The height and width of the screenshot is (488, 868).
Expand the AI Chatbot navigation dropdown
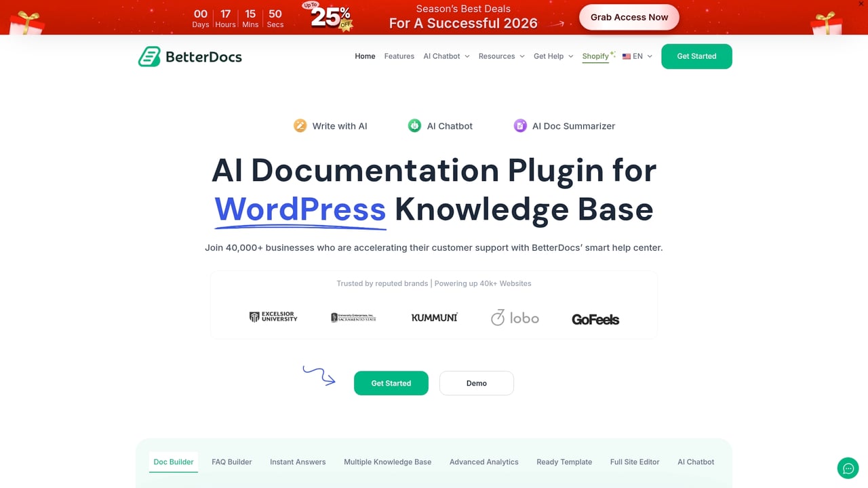click(446, 56)
